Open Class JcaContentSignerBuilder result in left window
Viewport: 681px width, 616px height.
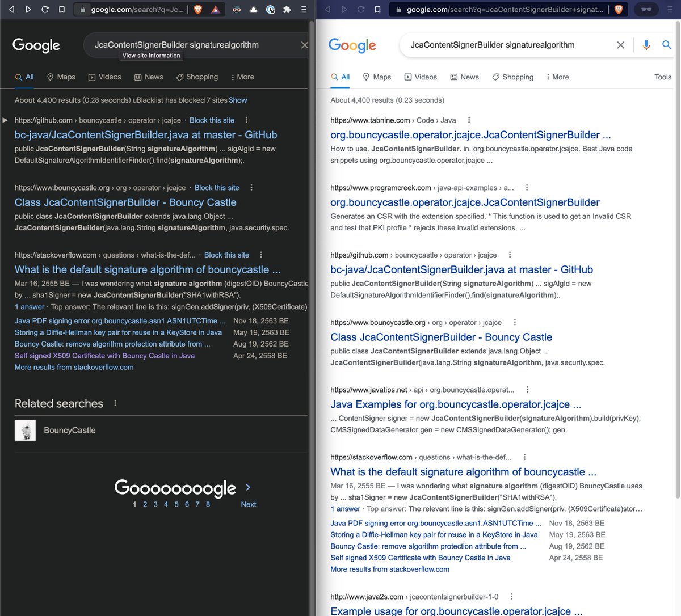click(125, 202)
